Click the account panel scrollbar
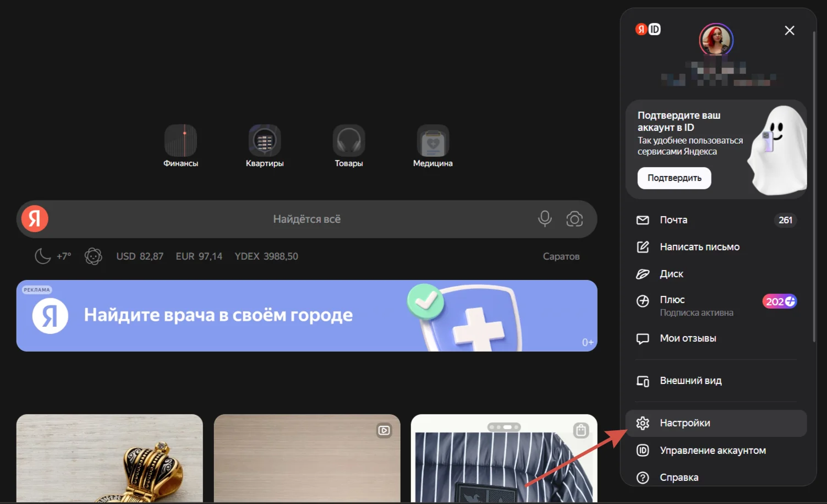Screen dimensions: 827x504 tap(814, 187)
